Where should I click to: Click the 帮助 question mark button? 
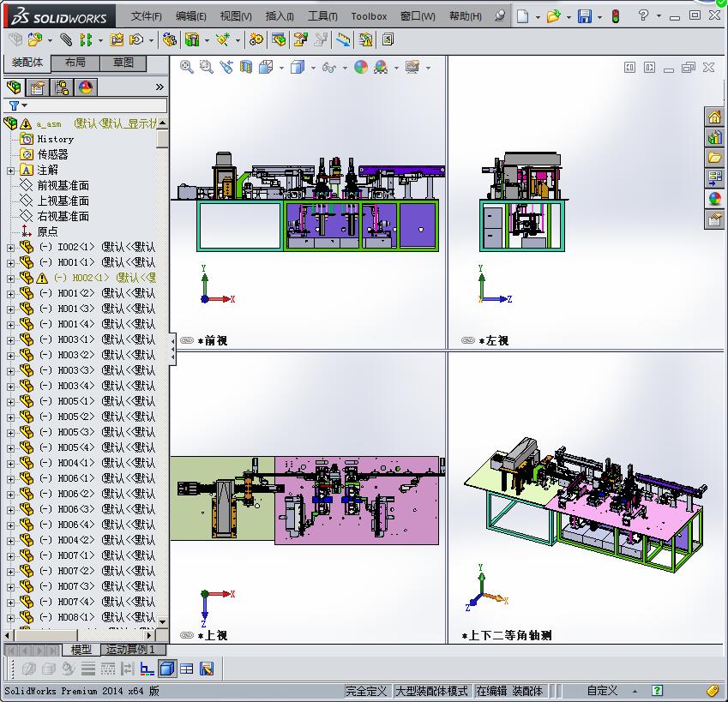pos(641,16)
